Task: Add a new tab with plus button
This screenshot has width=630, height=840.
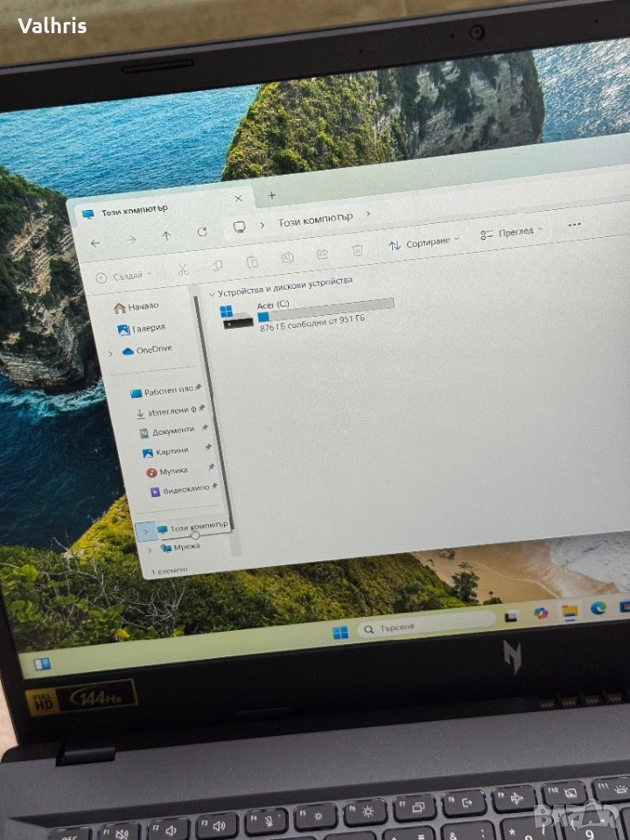Action: 271,195
